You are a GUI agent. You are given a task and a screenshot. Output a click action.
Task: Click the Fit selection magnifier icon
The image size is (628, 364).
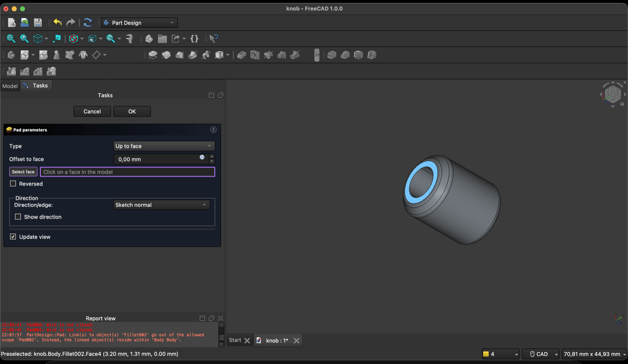pos(24,38)
